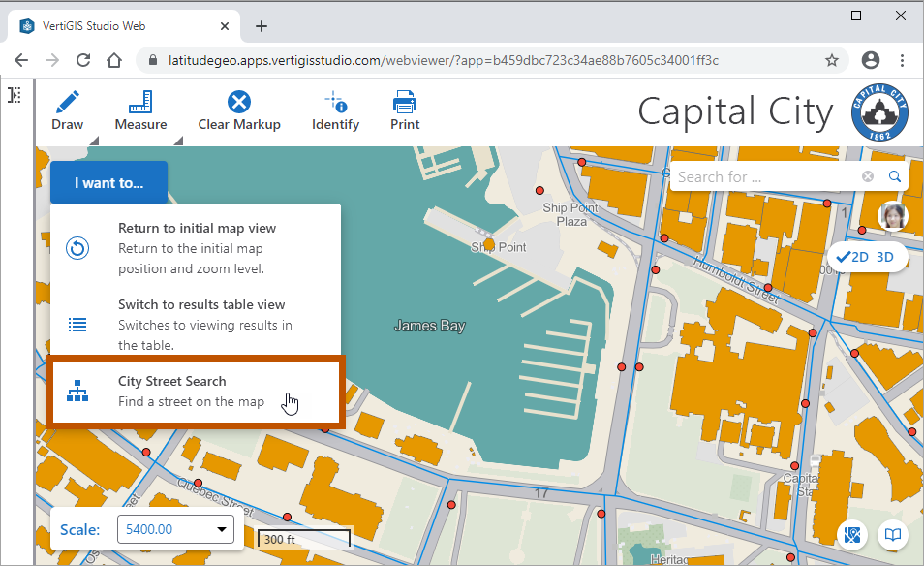The height and width of the screenshot is (566, 924).
Task: Click the I want to... button
Action: click(x=108, y=182)
